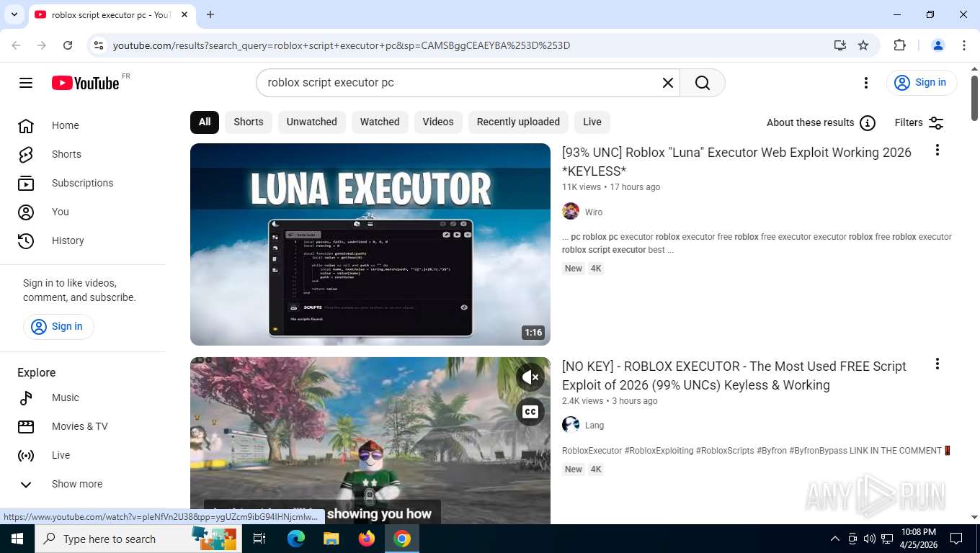Viewport: 980px width, 553px height.
Task: Open tab search dropdown arrow
Action: 14,14
